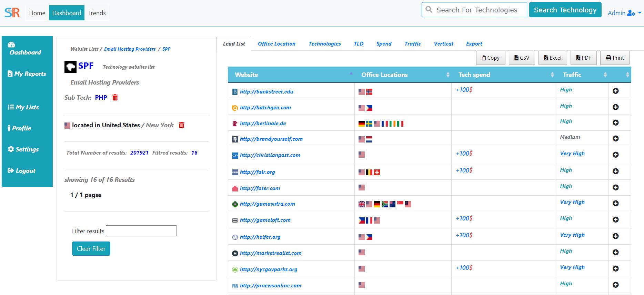Expand row details for bankstreet.edu
The image size is (644, 295).
point(615,91)
